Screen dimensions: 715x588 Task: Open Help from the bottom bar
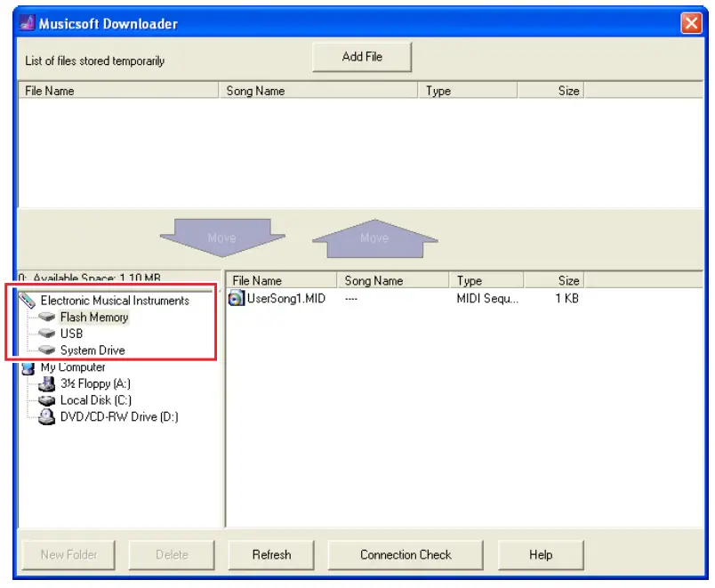pos(541,554)
